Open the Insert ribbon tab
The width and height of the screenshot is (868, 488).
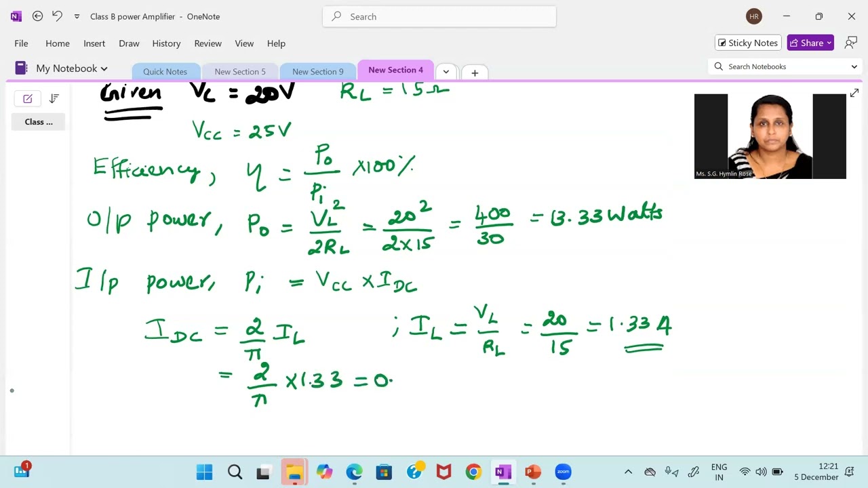click(x=94, y=43)
